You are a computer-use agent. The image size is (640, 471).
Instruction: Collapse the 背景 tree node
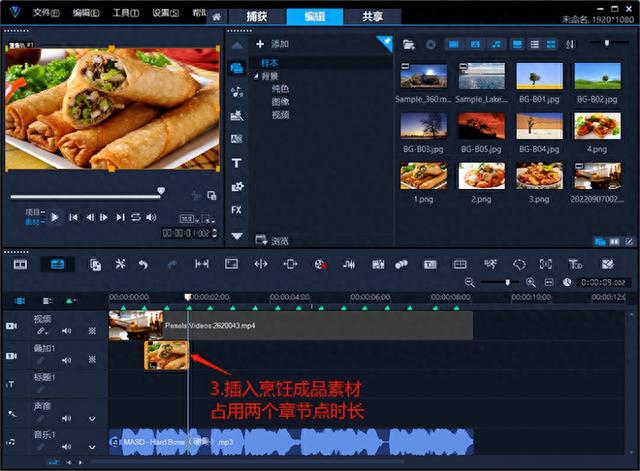click(x=256, y=76)
